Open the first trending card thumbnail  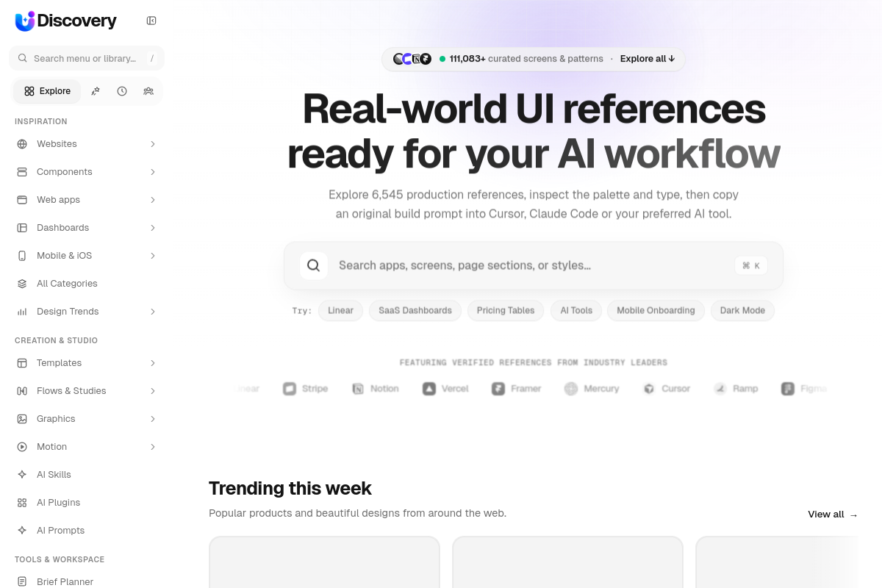(x=324, y=562)
